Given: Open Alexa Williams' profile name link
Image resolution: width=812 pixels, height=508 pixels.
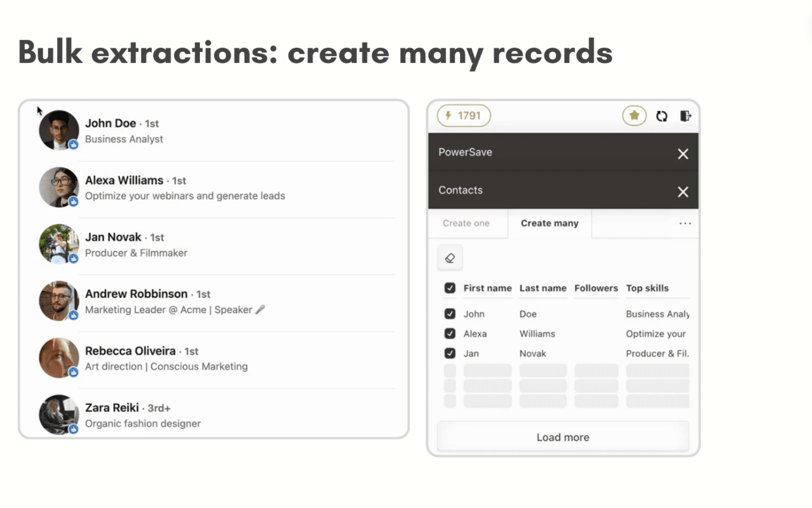Looking at the screenshot, I should point(124,180).
